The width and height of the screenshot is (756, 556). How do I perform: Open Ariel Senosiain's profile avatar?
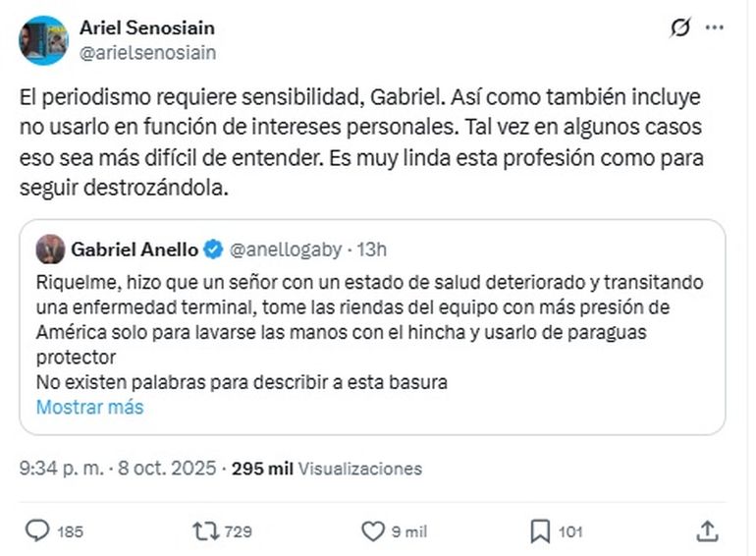coord(43,39)
